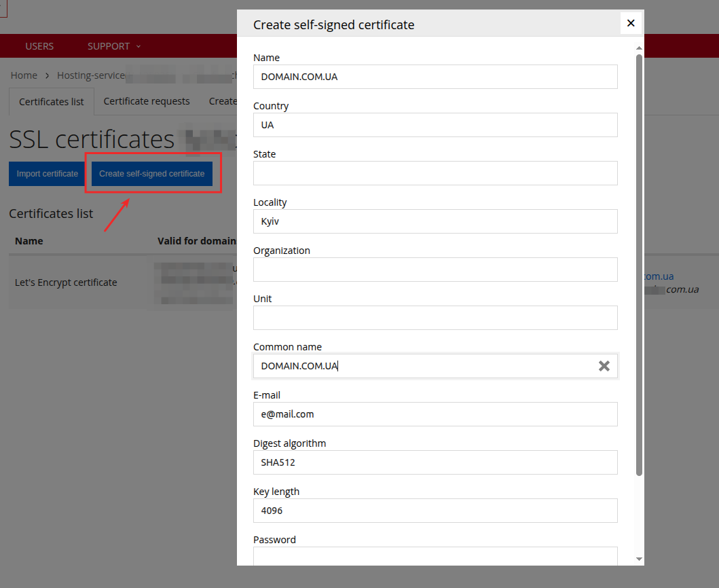719x588 pixels.
Task: Click the scrollbar up arrow in the dialog
Action: coord(639,48)
